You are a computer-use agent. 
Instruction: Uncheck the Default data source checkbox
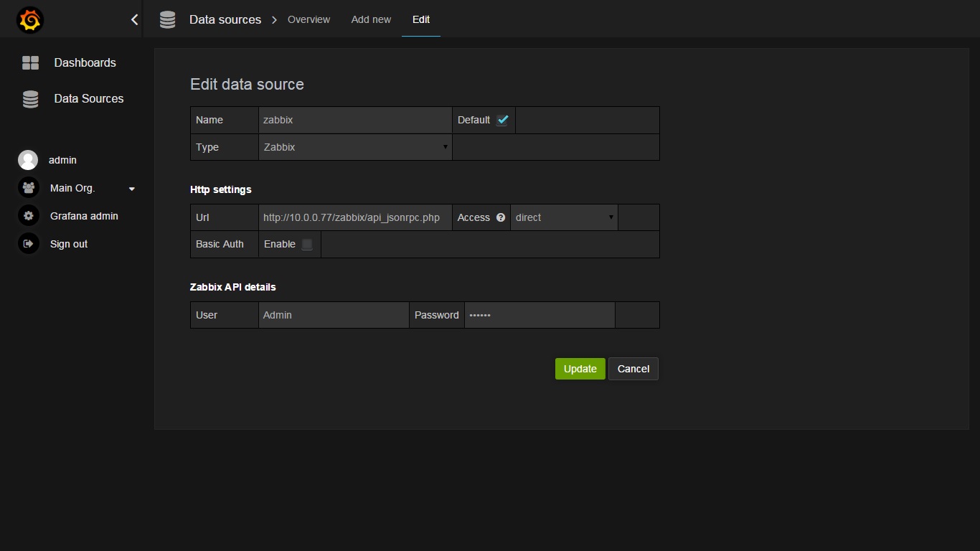pos(502,121)
